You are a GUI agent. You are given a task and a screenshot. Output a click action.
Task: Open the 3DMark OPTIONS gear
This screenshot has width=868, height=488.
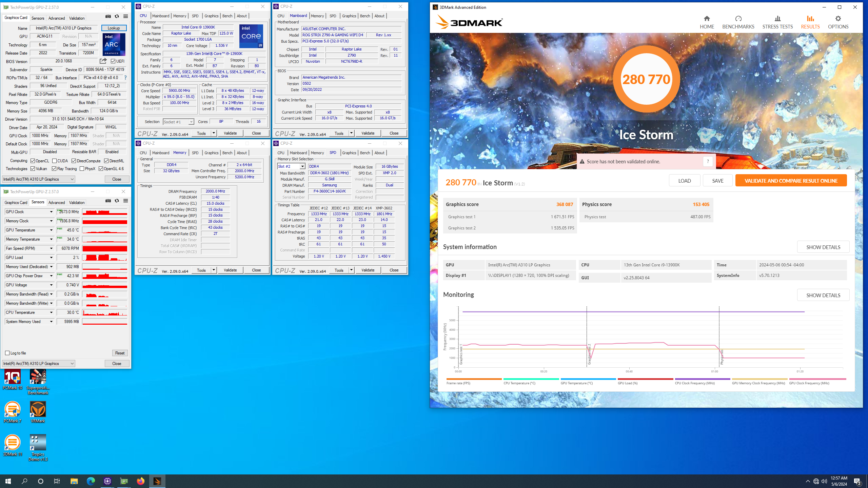click(x=838, y=22)
